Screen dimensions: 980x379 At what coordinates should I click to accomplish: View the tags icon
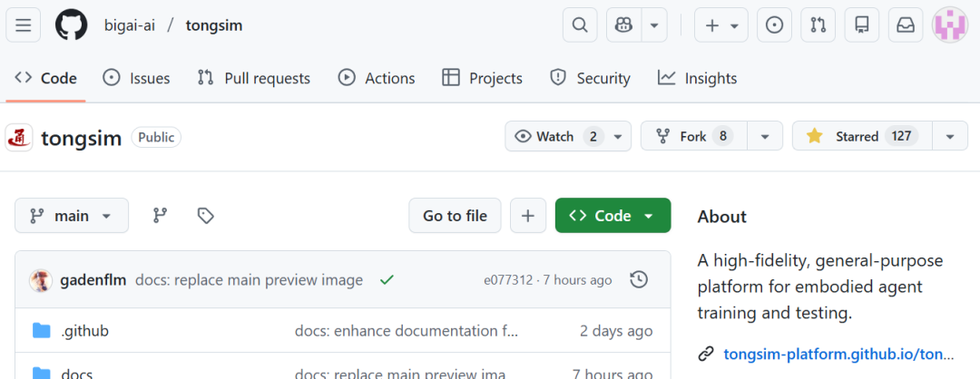[x=206, y=216]
